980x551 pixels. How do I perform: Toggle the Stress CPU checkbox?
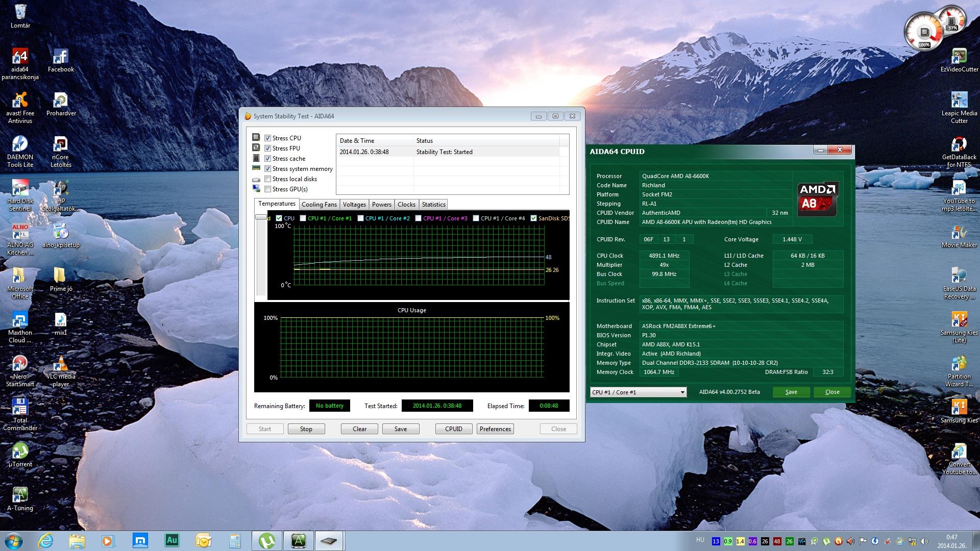267,138
